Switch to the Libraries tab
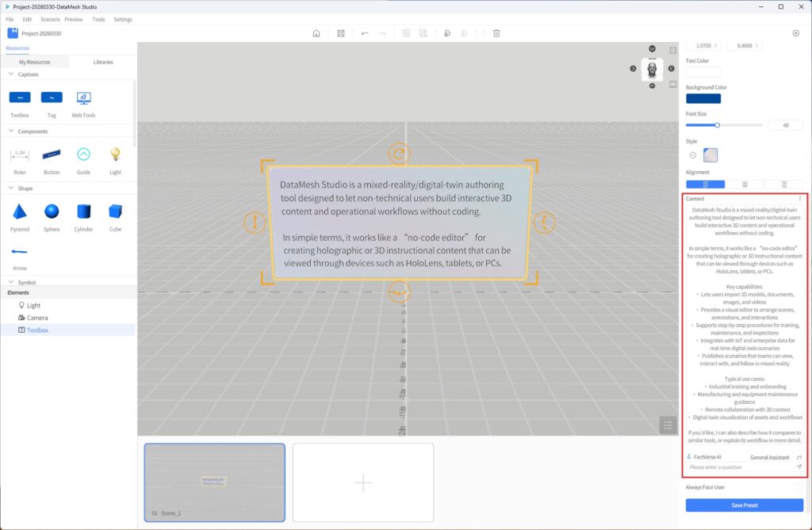Viewport: 812px width, 530px height. pos(103,62)
